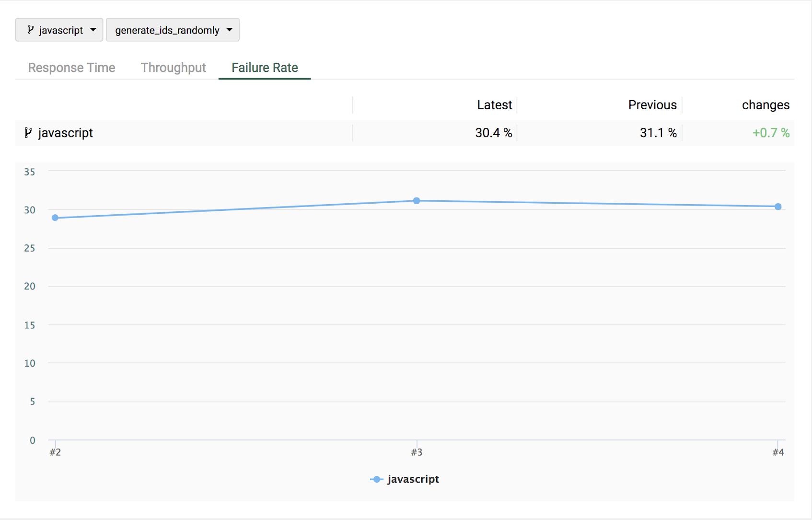Click branch icon in javascript dropdown button
This screenshot has height=520, width=812.
(x=31, y=30)
